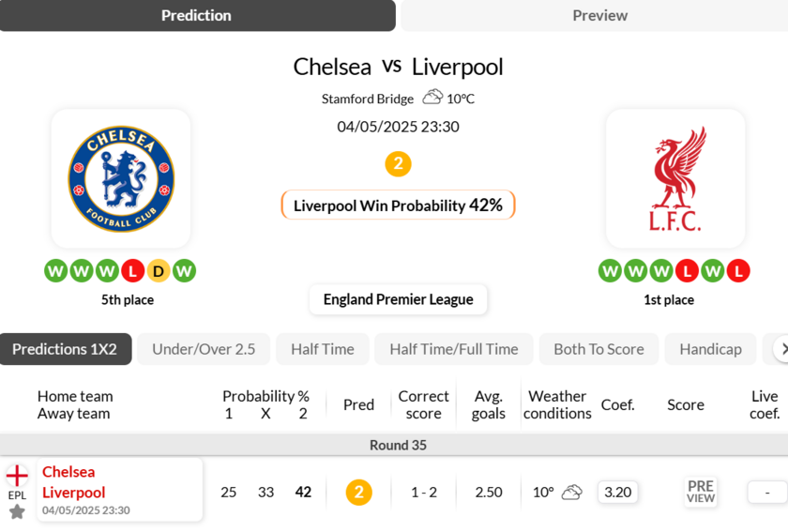Select the Prediction tab

196,15
